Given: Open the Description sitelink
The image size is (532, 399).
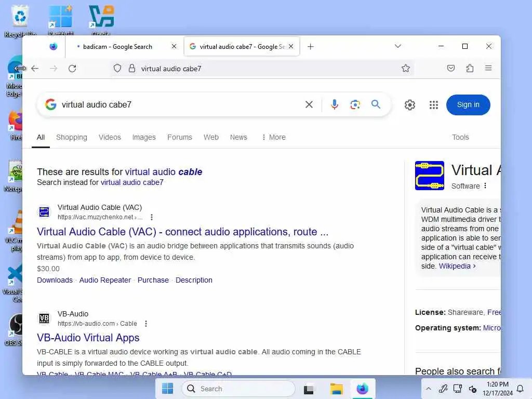Looking at the screenshot, I should pos(194,280).
